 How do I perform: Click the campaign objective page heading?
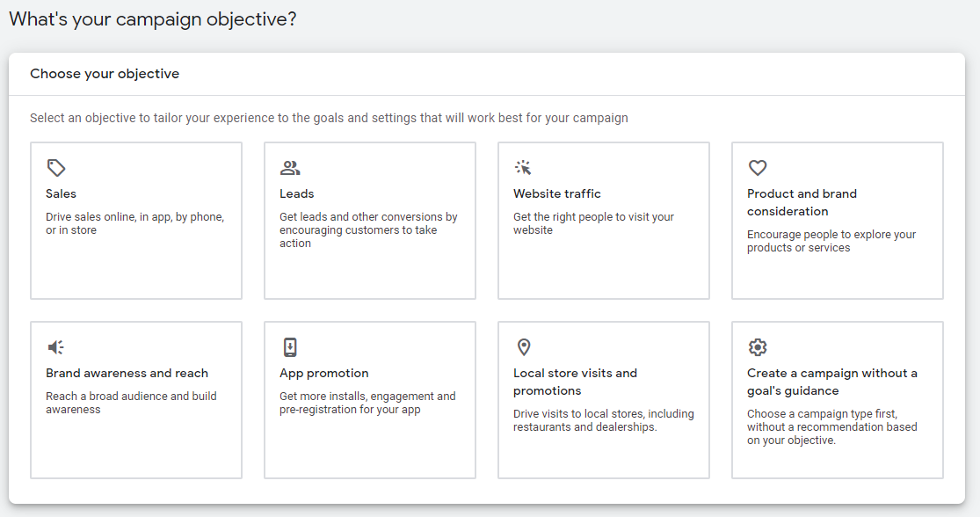[152, 18]
